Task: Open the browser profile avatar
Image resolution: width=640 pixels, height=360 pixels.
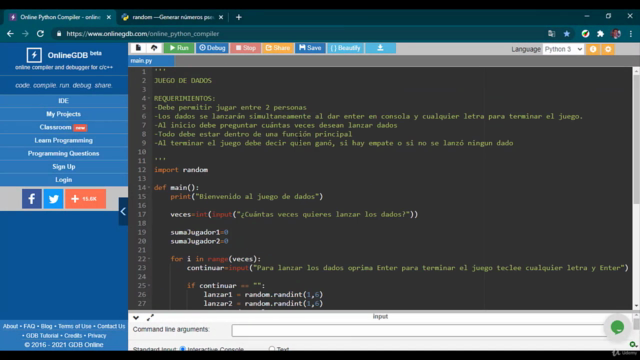Action: click(x=616, y=34)
